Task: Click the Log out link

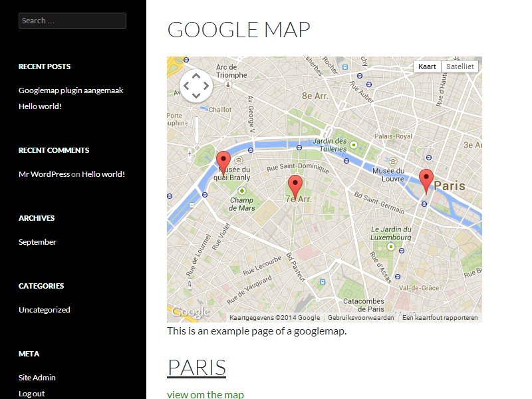Action: point(31,394)
